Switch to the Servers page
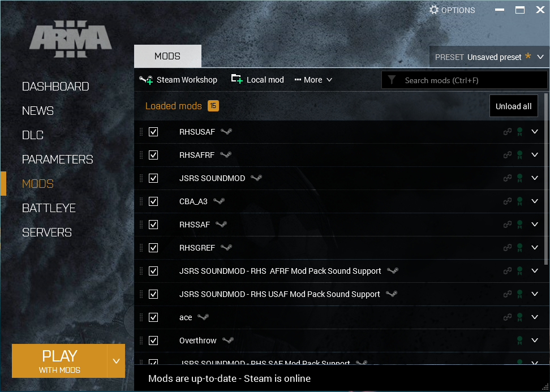This screenshot has width=550, height=392. point(46,232)
